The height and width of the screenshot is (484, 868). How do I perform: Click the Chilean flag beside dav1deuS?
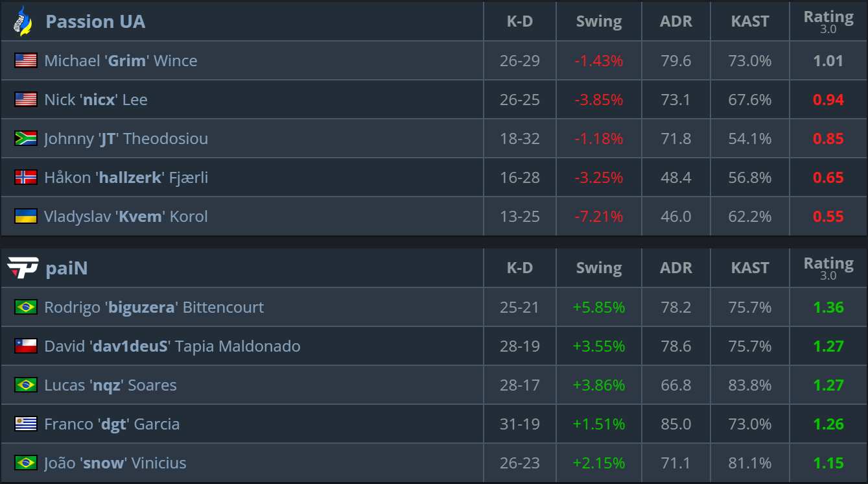point(26,346)
